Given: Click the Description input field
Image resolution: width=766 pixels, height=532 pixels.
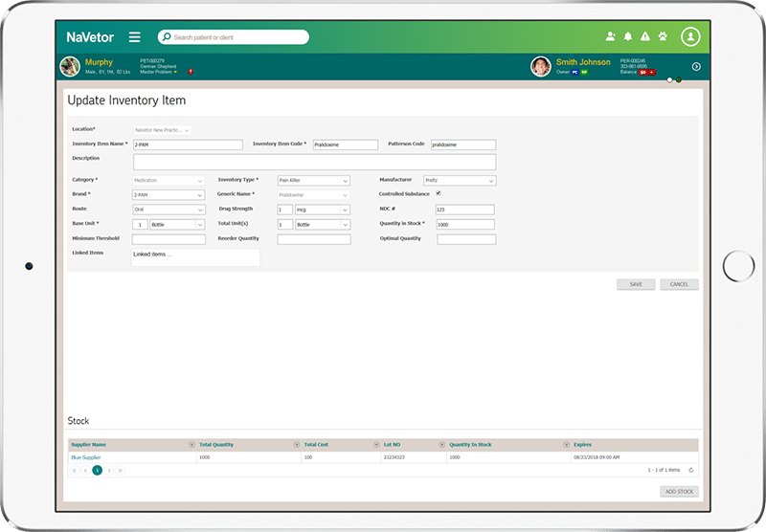Looking at the screenshot, I should coord(314,162).
